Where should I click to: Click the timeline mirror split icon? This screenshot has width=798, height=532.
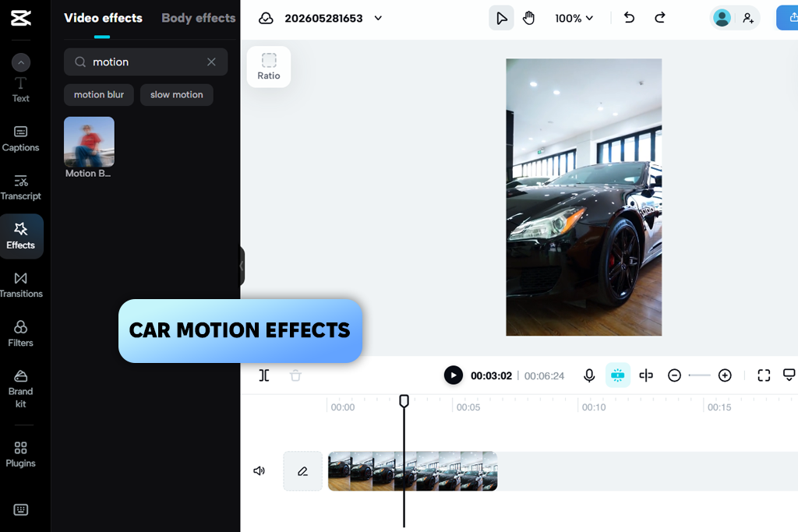pyautogui.click(x=646, y=375)
